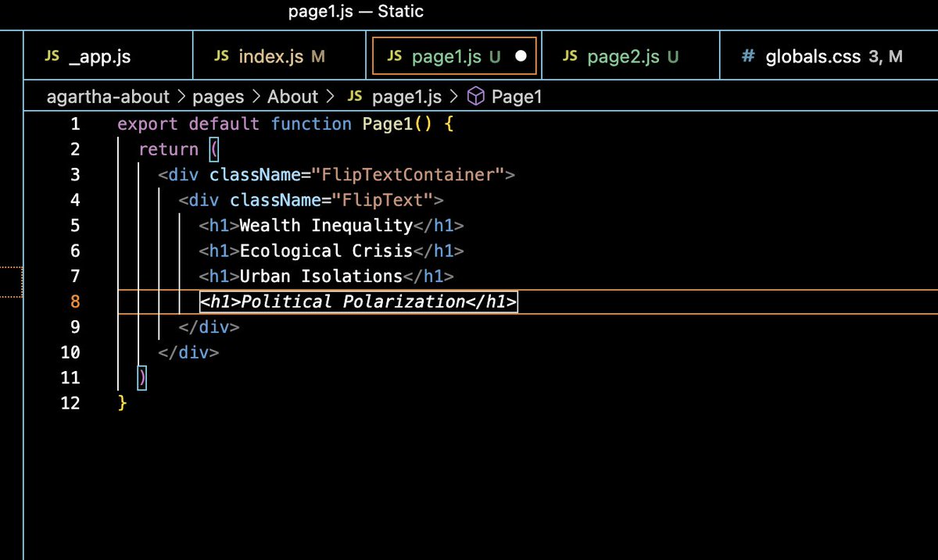Click the return keyword on line 2
The height and width of the screenshot is (560, 938).
(x=168, y=149)
